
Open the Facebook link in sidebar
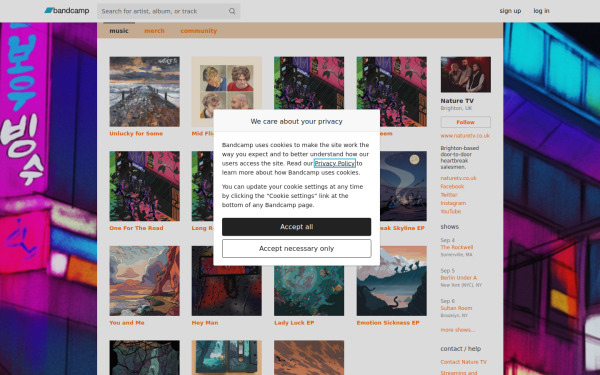pos(452,186)
